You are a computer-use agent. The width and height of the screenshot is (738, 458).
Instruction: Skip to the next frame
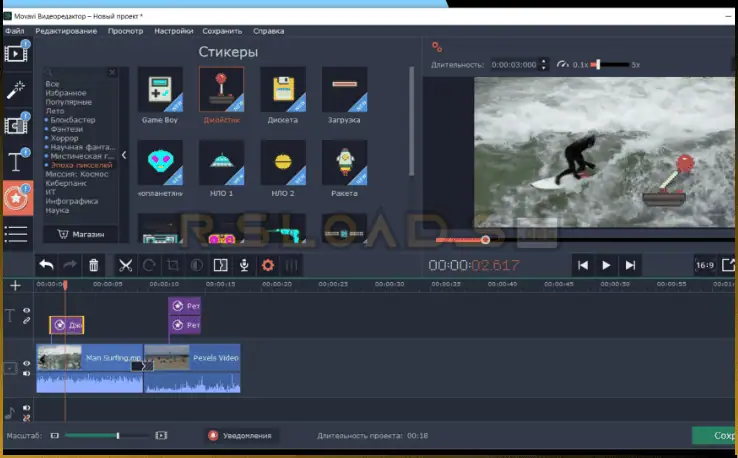pos(630,265)
